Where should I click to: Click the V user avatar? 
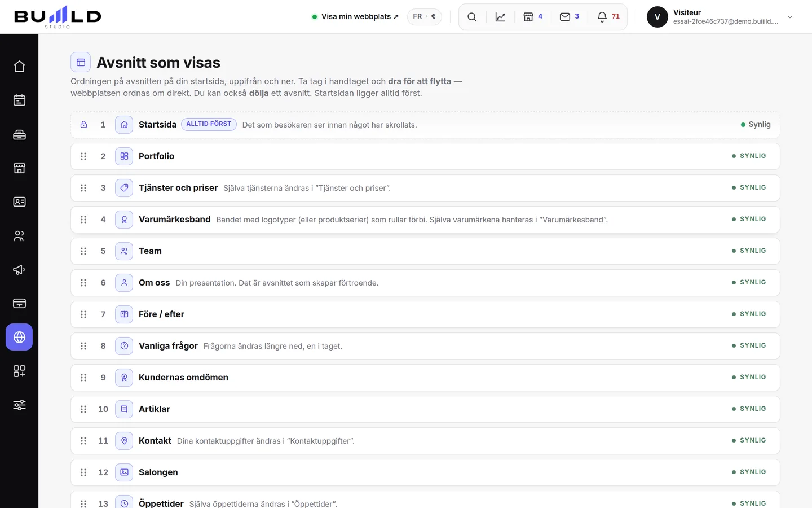pyautogui.click(x=657, y=17)
